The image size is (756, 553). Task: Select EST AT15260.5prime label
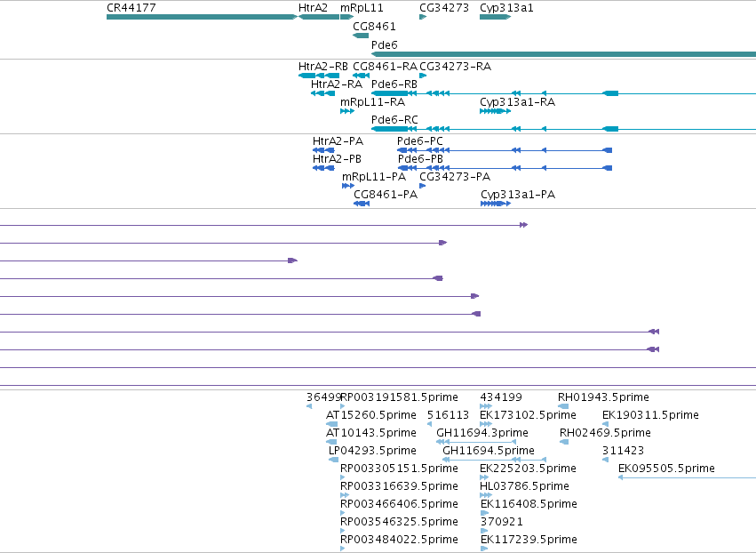(x=371, y=415)
